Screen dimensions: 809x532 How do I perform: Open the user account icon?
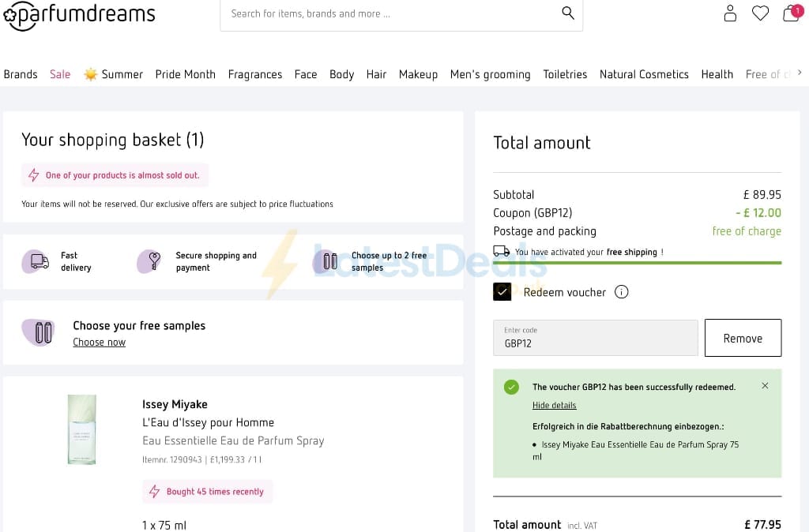730,13
